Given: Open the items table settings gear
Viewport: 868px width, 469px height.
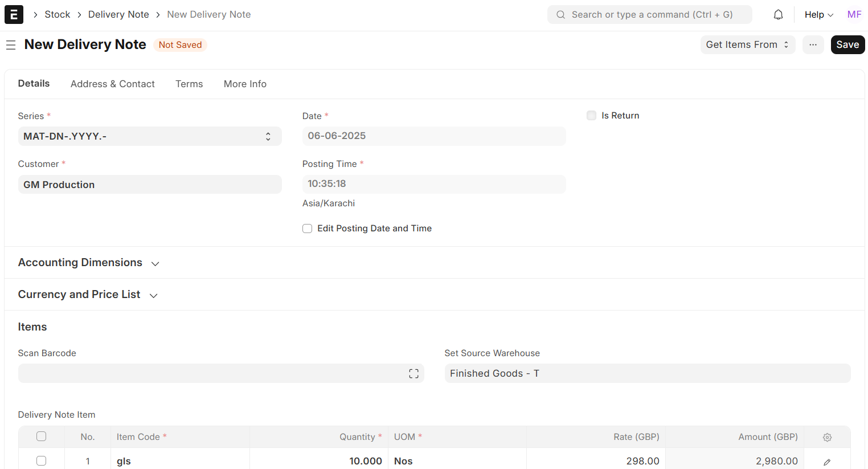Looking at the screenshot, I should pyautogui.click(x=827, y=437).
